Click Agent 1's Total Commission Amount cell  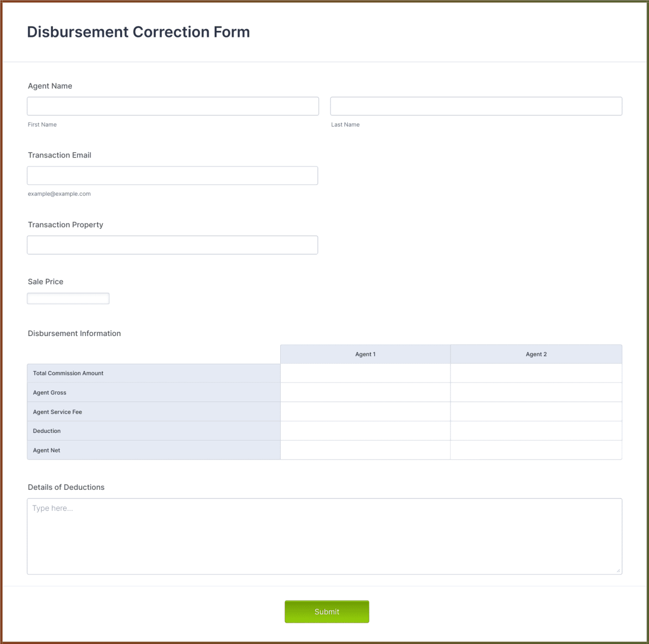pyautogui.click(x=366, y=373)
